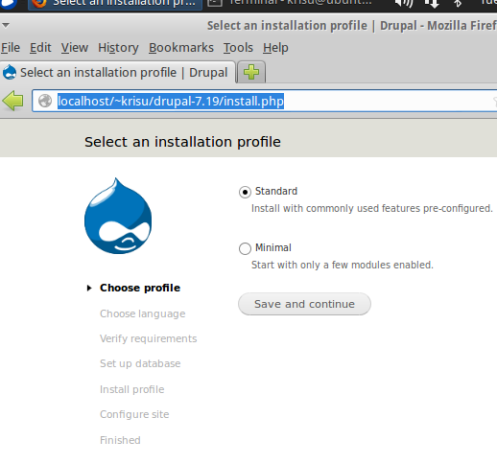Click the Drupal favicon on the tab
This screenshot has height=464, width=497.
click(x=9, y=72)
